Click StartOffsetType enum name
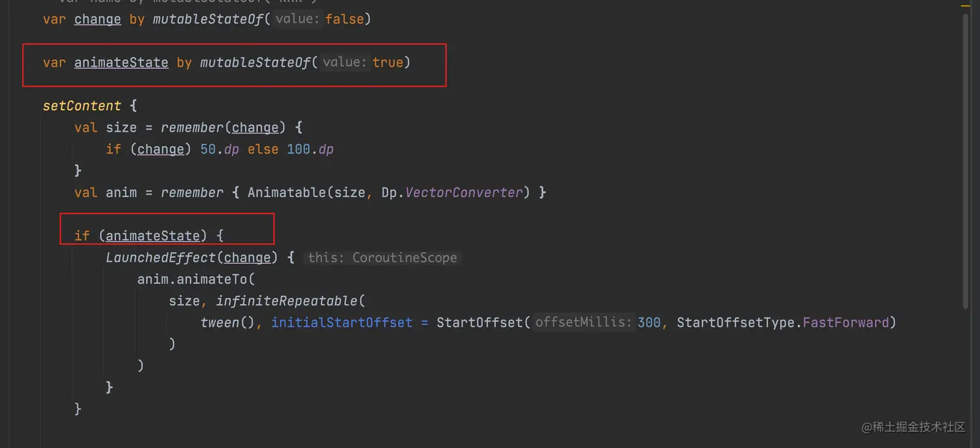The image size is (980, 448). [x=736, y=322]
